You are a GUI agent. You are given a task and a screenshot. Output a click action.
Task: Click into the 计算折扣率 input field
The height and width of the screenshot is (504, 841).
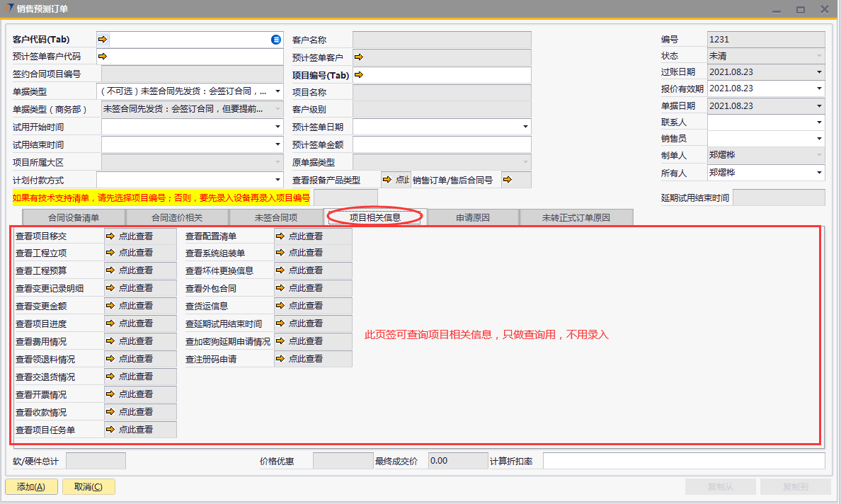[683, 461]
